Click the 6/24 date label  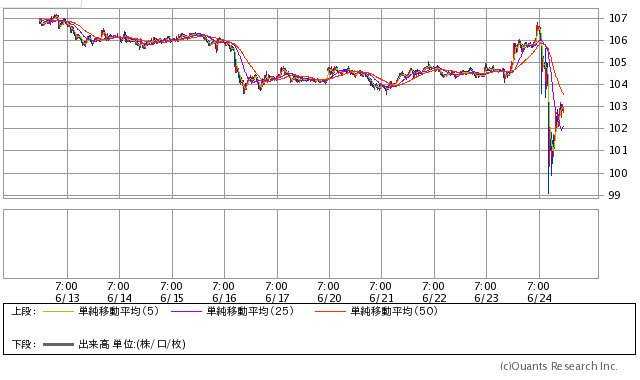[539, 298]
